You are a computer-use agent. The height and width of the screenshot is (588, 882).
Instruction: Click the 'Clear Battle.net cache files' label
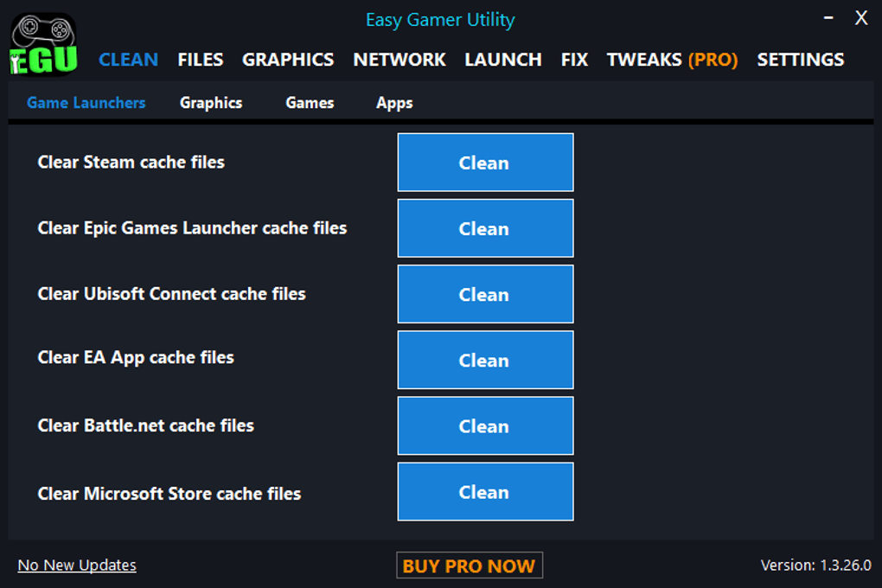[145, 425]
